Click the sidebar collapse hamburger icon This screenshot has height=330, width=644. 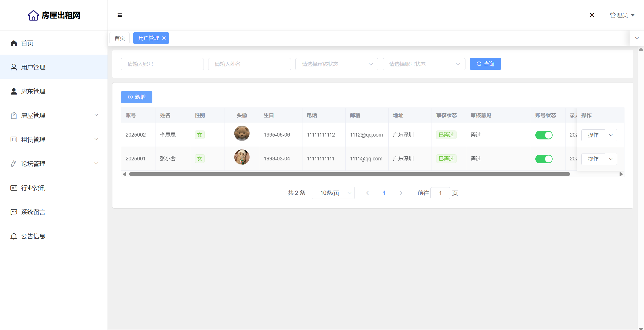(120, 15)
